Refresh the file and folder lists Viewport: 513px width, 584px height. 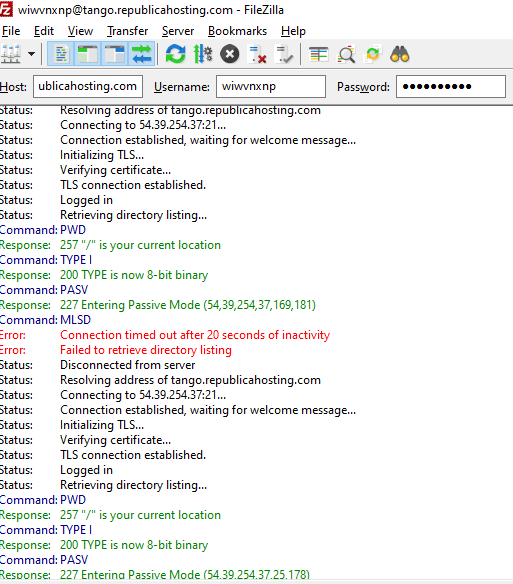click(175, 54)
